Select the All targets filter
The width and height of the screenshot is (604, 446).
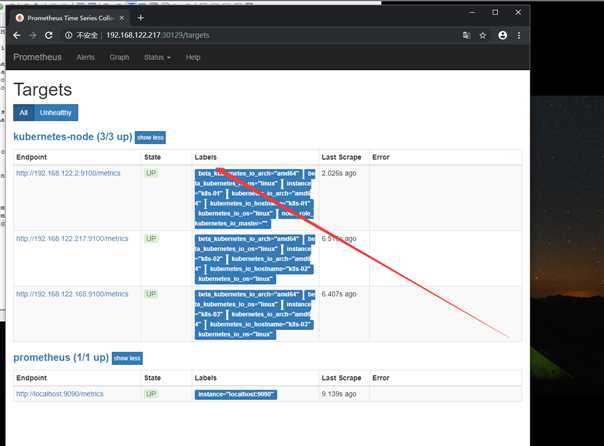[23, 113]
